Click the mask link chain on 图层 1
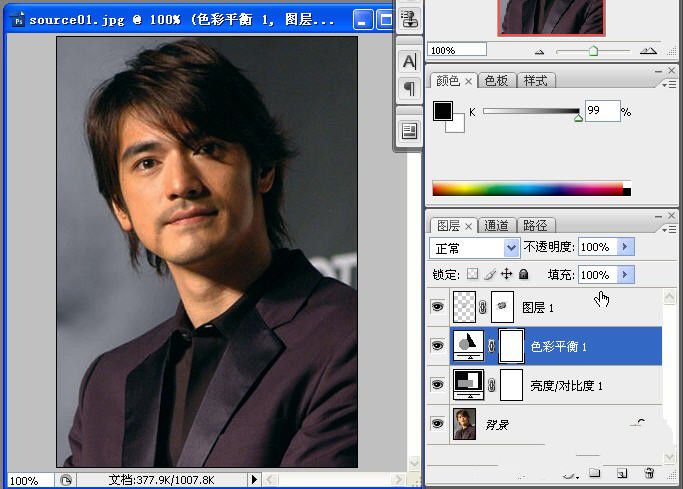683x489 pixels. pos(483,307)
